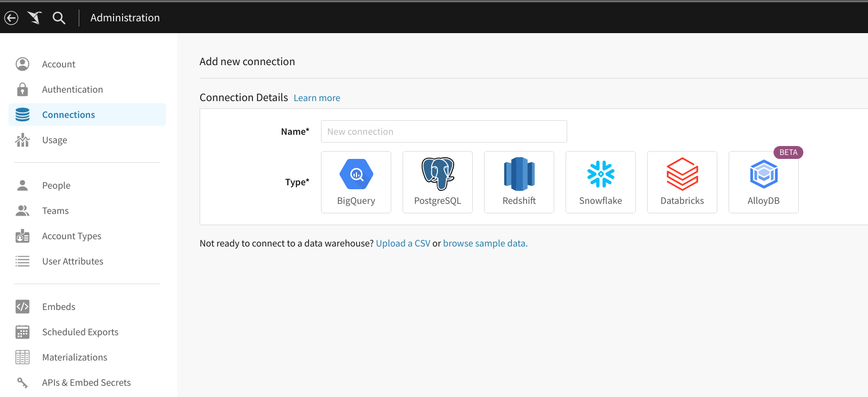This screenshot has width=868, height=397.
Task: Select the BigQuery connection type
Action: (355, 181)
